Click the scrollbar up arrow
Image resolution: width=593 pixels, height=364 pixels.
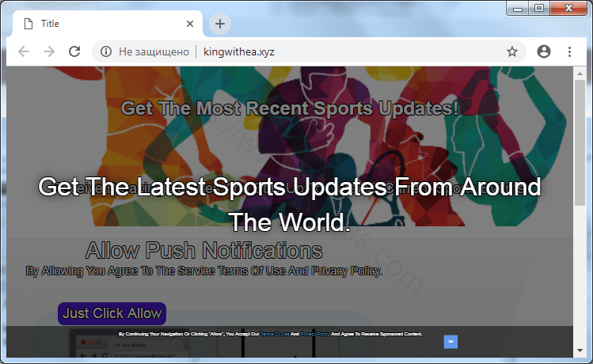pos(580,73)
